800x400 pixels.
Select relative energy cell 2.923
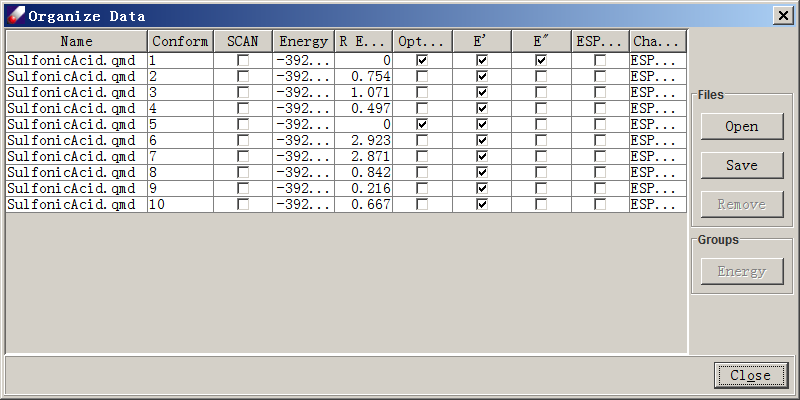click(363, 141)
